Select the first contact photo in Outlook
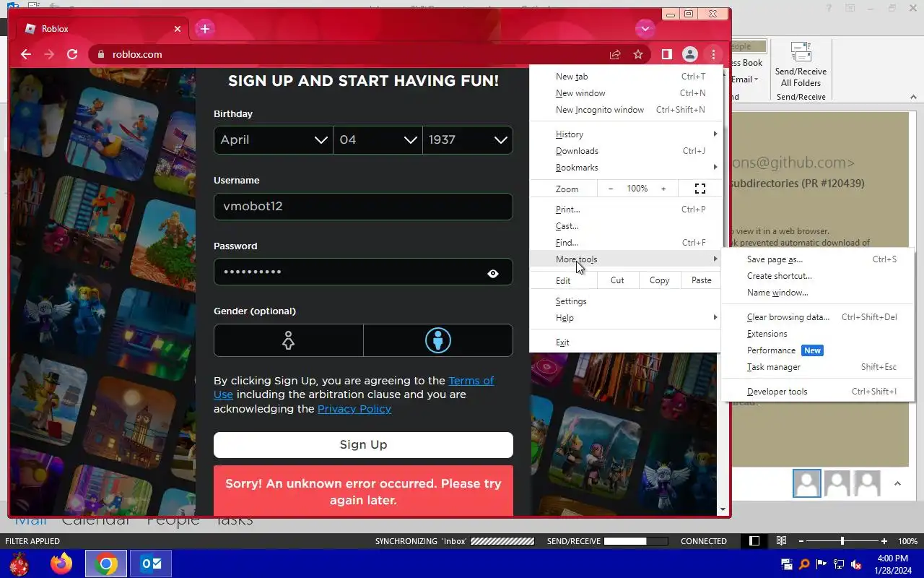Viewport: 924px width, 578px height. point(807,483)
